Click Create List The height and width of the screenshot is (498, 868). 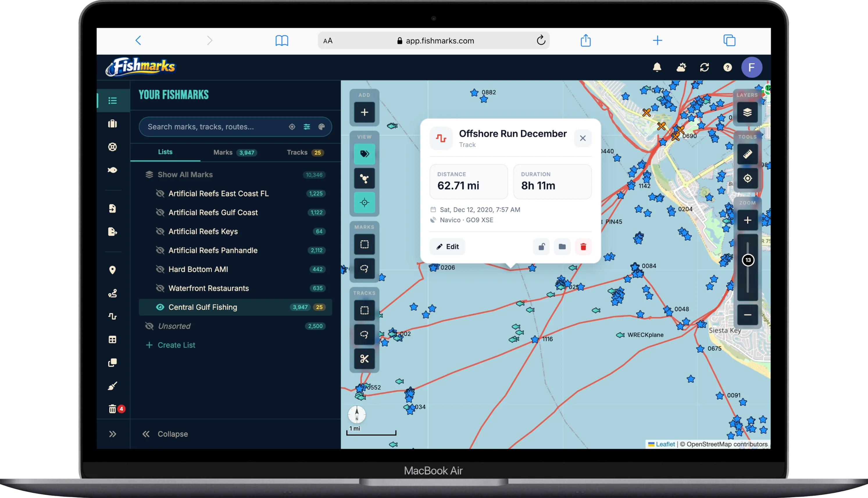(170, 345)
